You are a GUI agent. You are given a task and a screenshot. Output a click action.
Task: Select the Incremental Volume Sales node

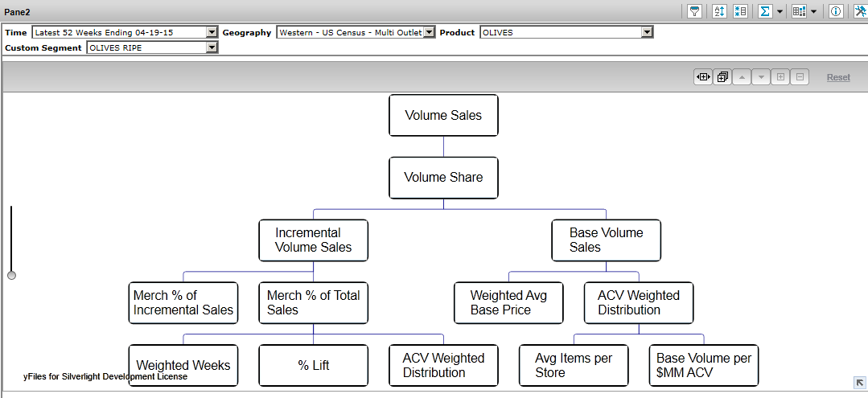point(313,240)
